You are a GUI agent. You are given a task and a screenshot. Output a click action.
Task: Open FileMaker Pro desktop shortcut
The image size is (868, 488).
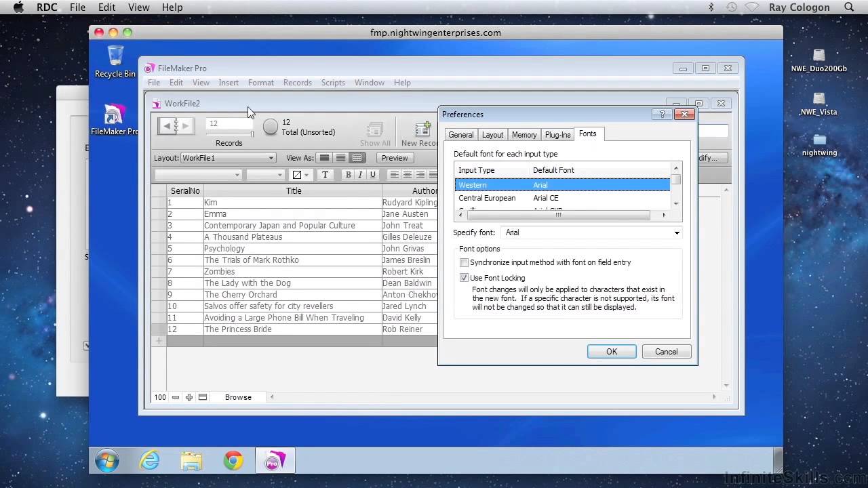click(x=115, y=120)
